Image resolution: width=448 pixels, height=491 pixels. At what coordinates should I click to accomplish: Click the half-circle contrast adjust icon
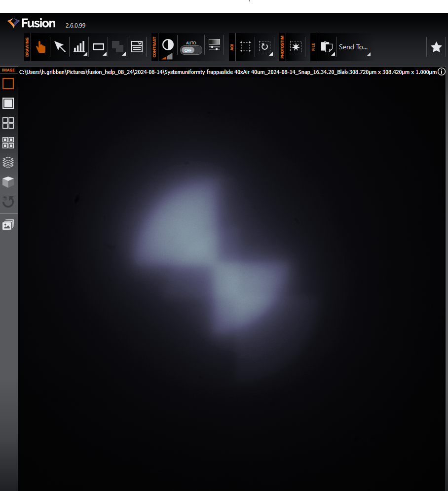(168, 45)
